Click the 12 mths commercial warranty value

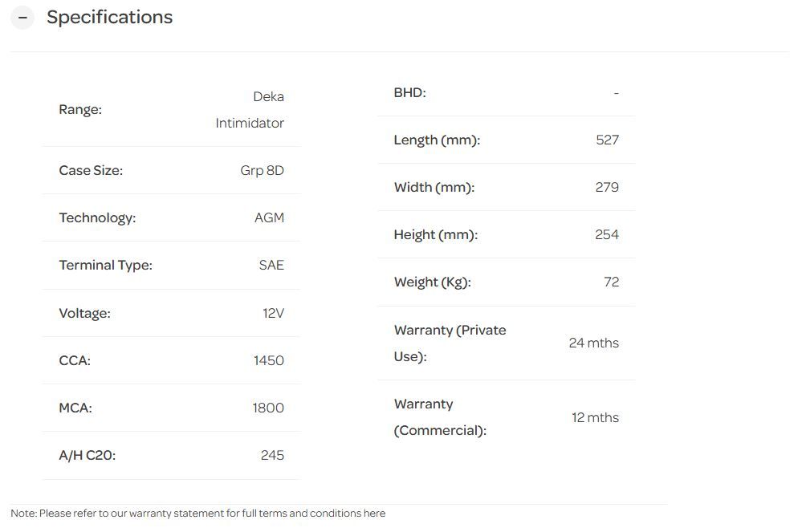[595, 417]
